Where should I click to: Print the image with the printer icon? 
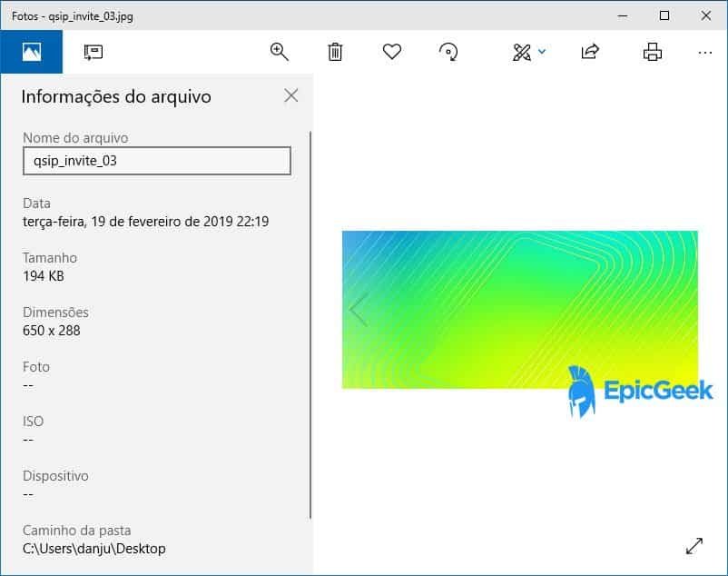652,52
